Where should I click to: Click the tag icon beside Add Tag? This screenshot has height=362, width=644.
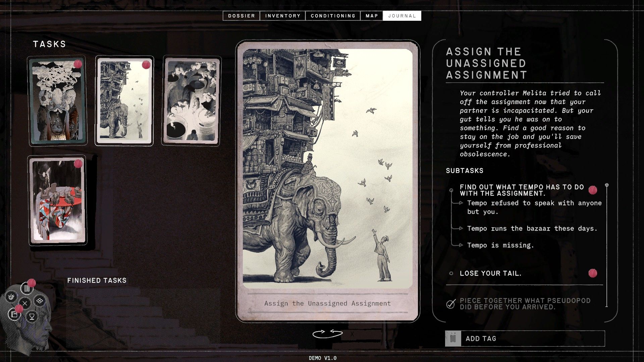[453, 339]
